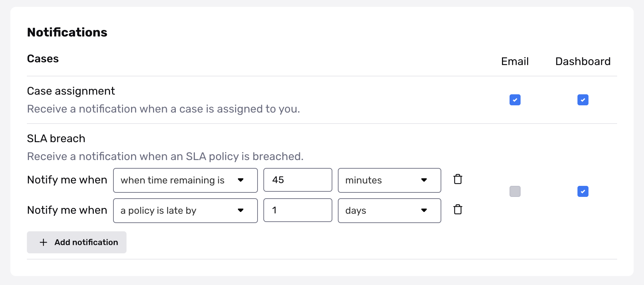
Task: Click the 'Case assignment' row label
Action: pyautogui.click(x=71, y=91)
